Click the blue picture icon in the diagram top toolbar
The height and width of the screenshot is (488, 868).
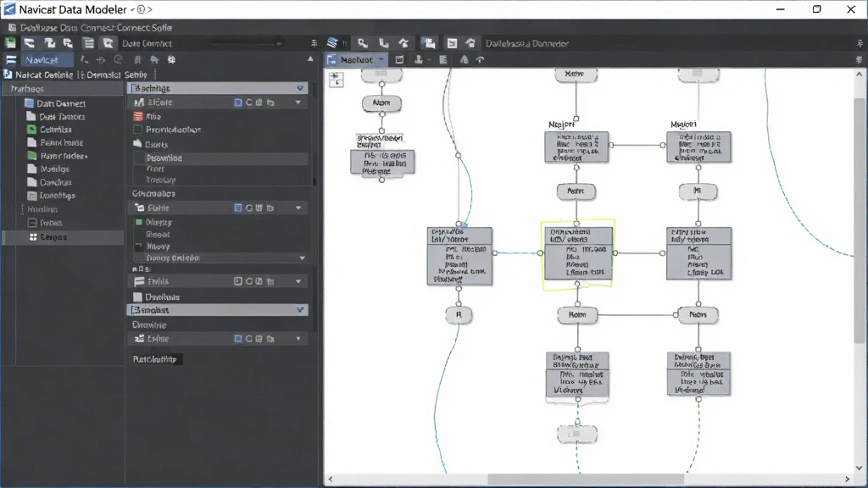pyautogui.click(x=428, y=43)
